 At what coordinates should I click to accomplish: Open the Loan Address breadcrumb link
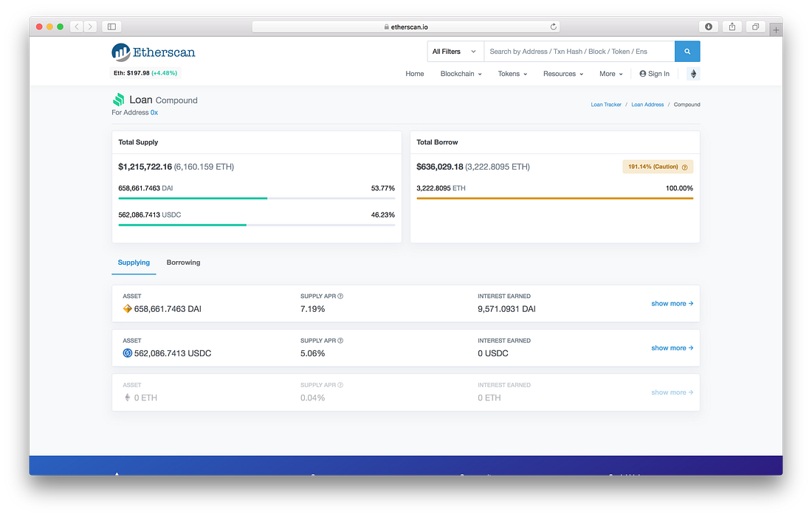(647, 105)
